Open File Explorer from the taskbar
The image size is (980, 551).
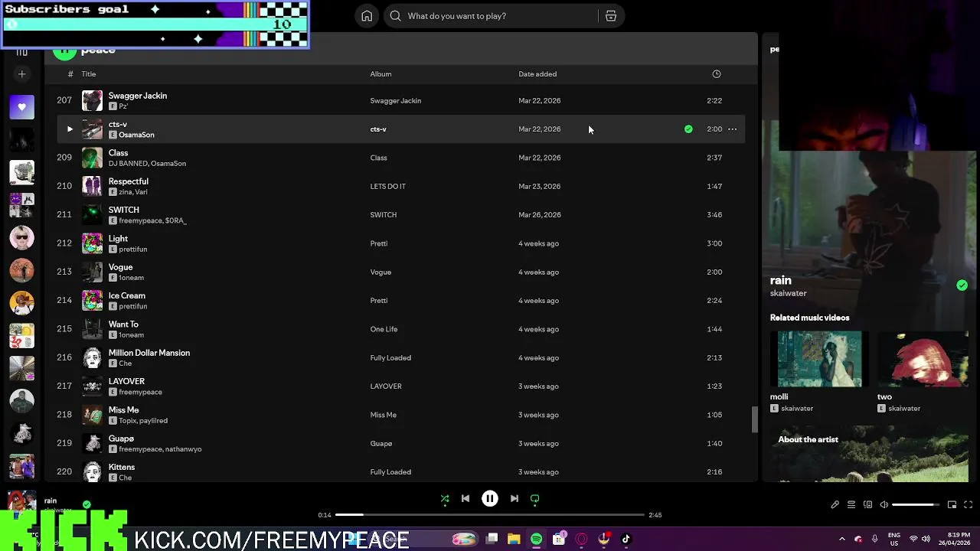[514, 539]
